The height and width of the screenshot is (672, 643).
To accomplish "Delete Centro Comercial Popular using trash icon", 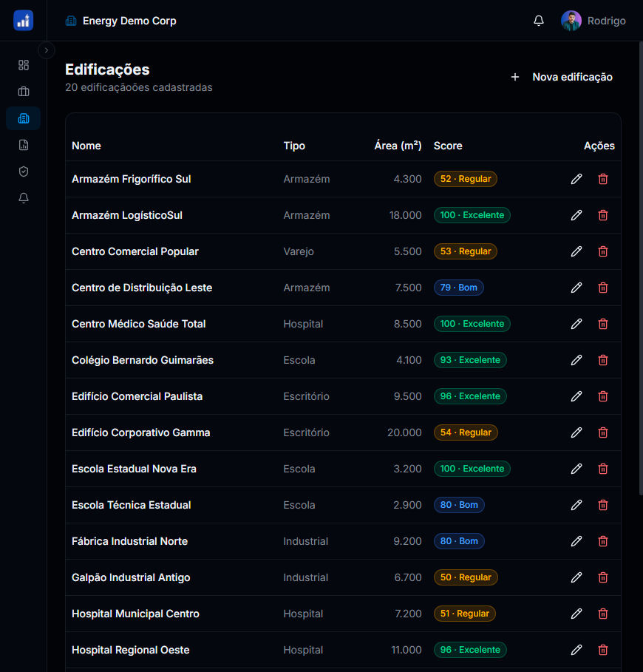I will coord(603,251).
